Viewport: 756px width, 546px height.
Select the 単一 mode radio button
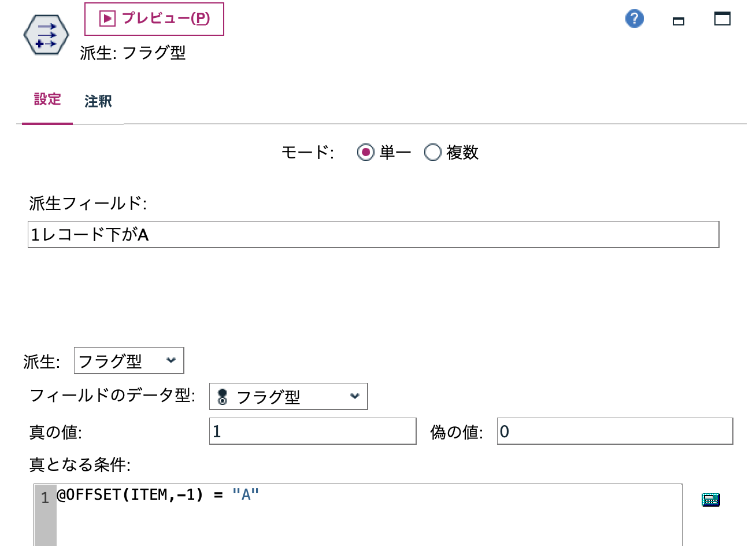pyautogui.click(x=365, y=152)
